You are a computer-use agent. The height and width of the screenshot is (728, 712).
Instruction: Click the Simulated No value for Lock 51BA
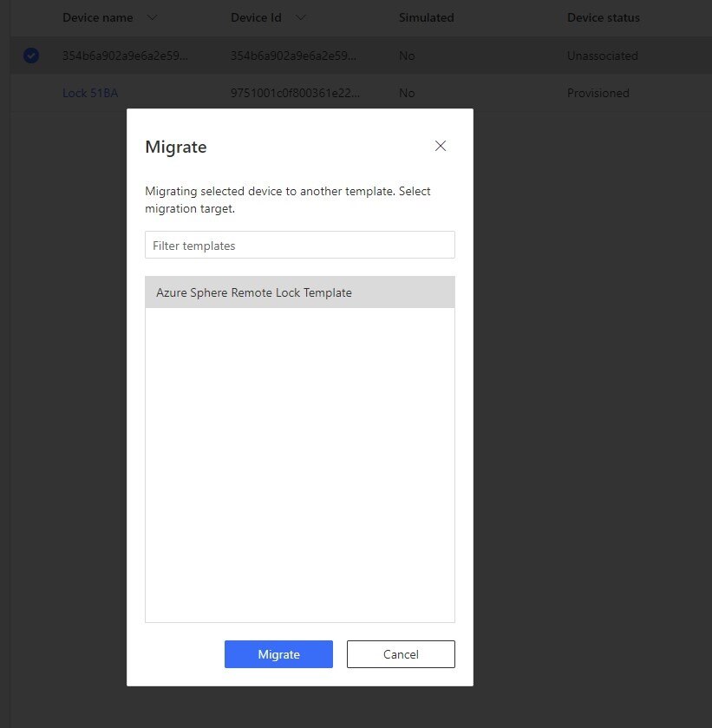tap(407, 93)
